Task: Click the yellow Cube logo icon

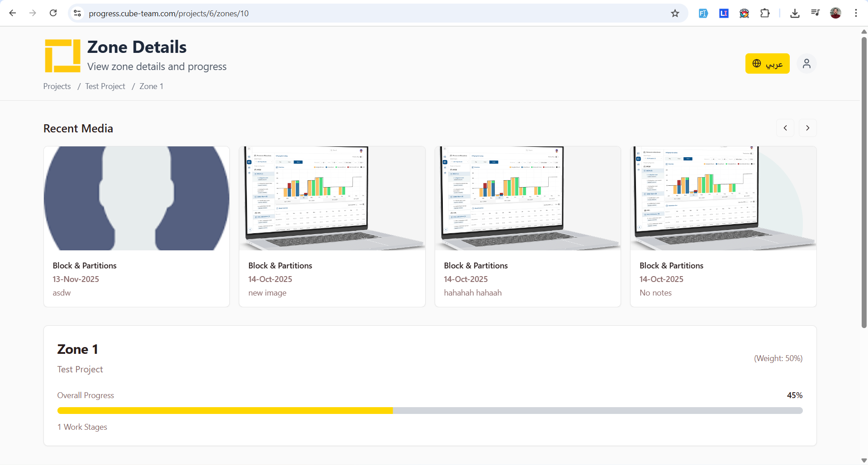Action: pyautogui.click(x=62, y=56)
